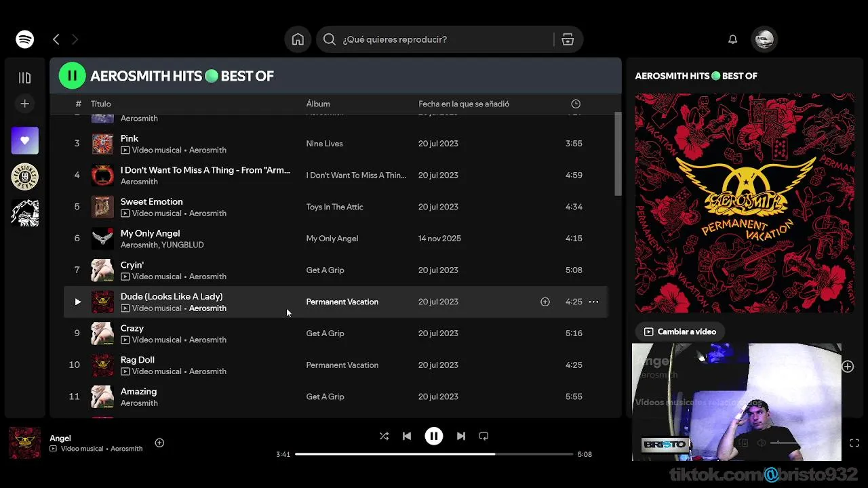The image size is (868, 488).
Task: Open Toys In The Attic album link
Action: [x=334, y=207]
